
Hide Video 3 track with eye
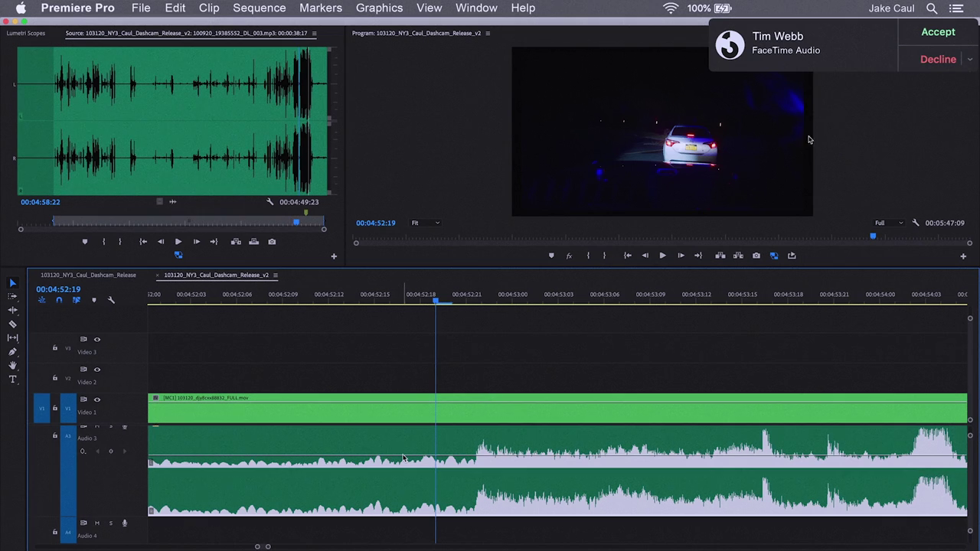[96, 339]
